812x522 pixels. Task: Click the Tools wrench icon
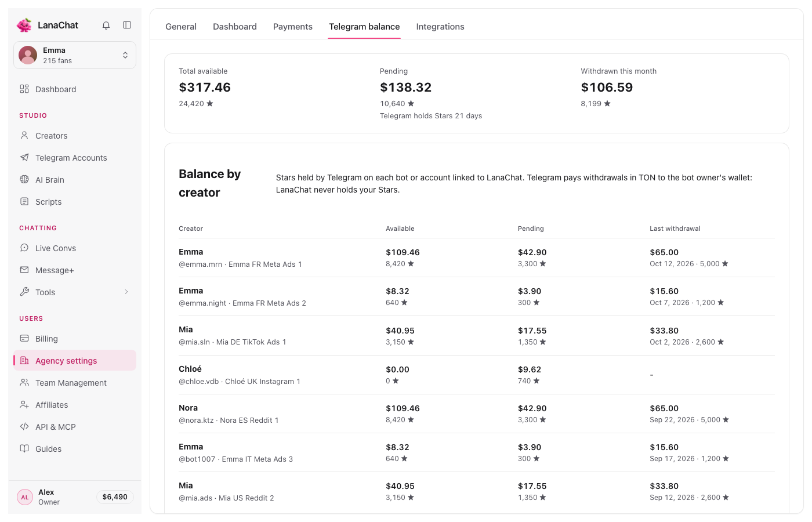(x=24, y=292)
